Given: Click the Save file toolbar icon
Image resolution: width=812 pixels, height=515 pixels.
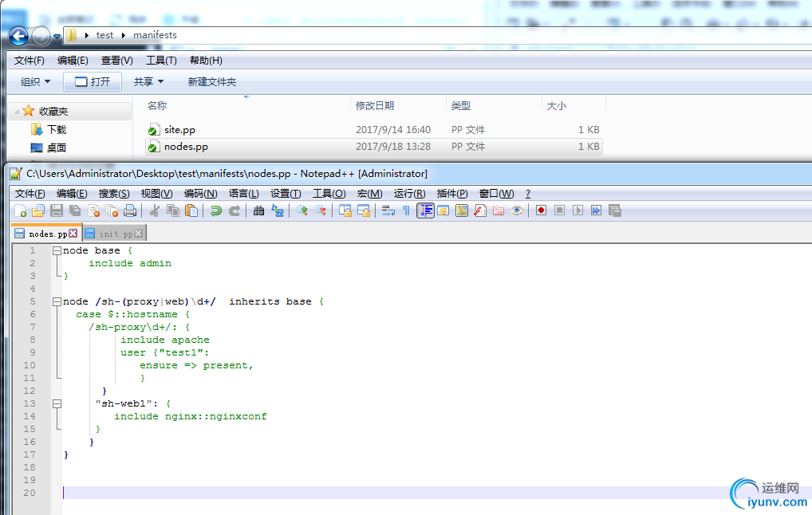Looking at the screenshot, I should click(x=57, y=210).
